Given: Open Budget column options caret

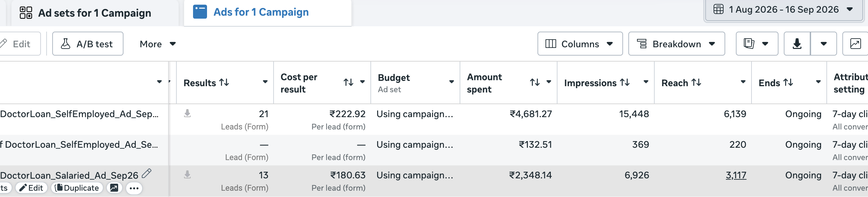Looking at the screenshot, I should point(452,82).
